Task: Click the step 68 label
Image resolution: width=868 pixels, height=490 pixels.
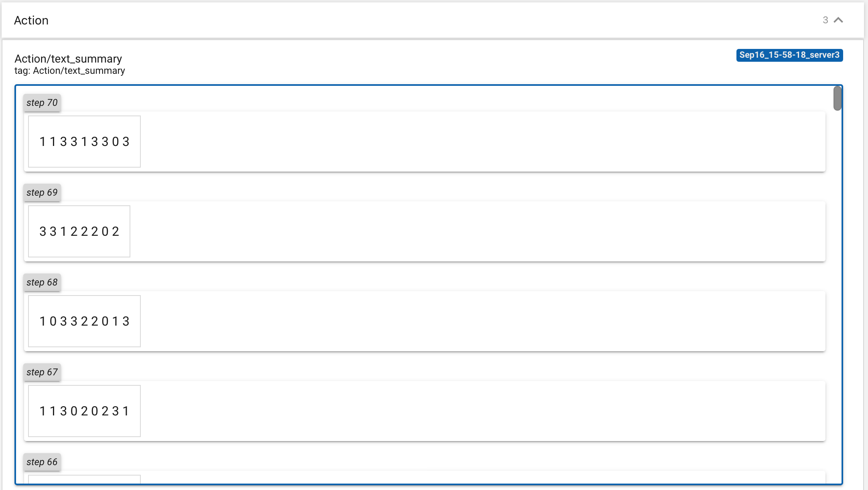Action: [x=42, y=282]
